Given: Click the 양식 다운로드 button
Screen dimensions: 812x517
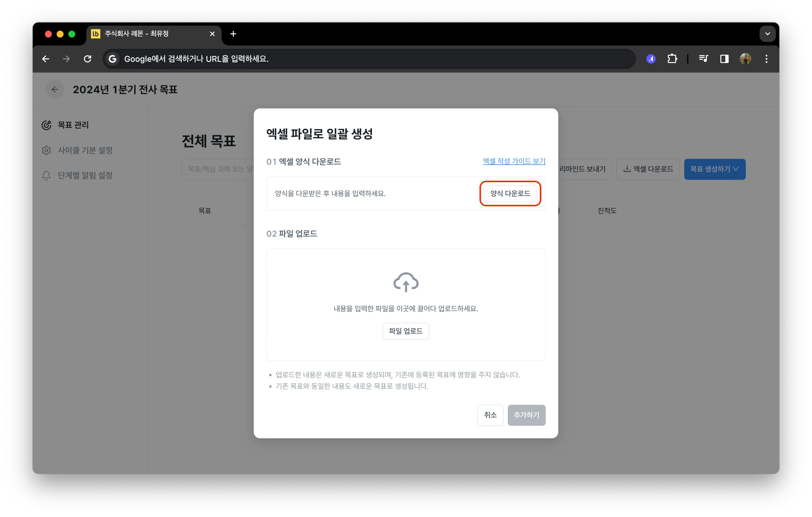Looking at the screenshot, I should point(510,194).
